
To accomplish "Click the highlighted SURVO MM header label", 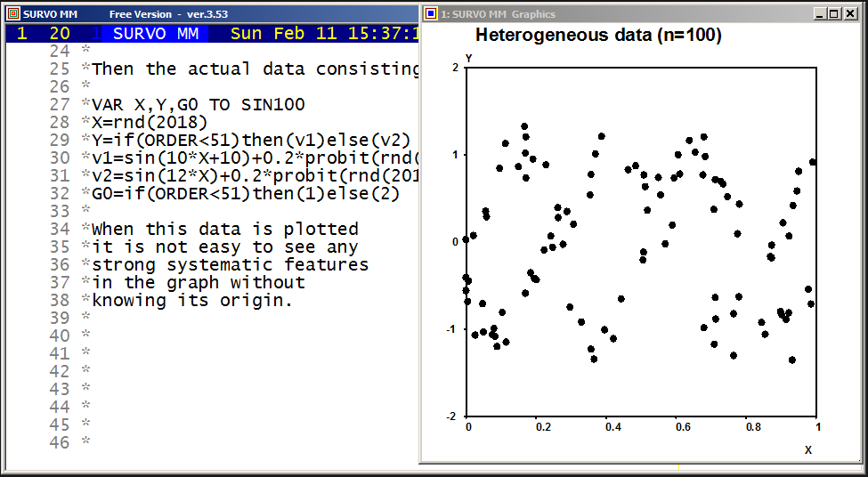I will pyautogui.click(x=156, y=34).
